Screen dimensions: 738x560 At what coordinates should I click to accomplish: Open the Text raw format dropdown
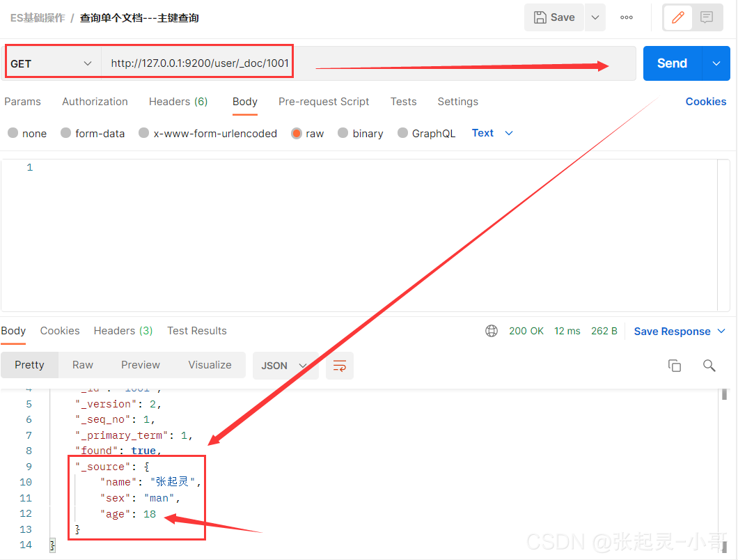492,133
